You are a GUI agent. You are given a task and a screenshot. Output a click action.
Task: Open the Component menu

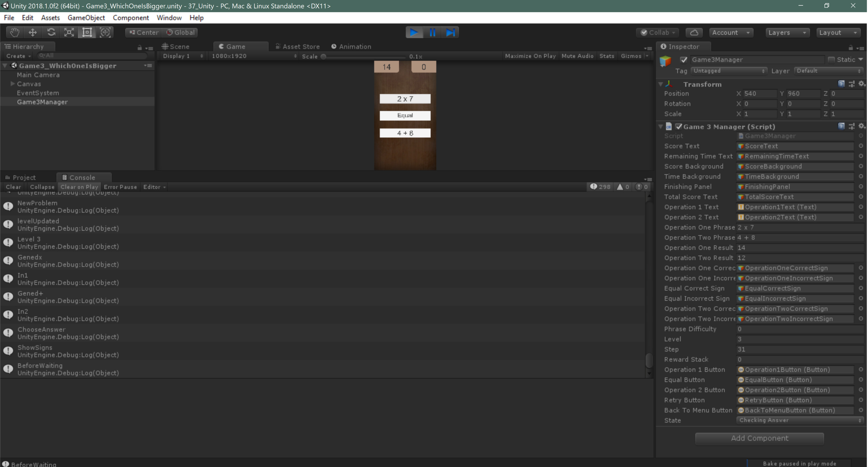[x=131, y=18]
